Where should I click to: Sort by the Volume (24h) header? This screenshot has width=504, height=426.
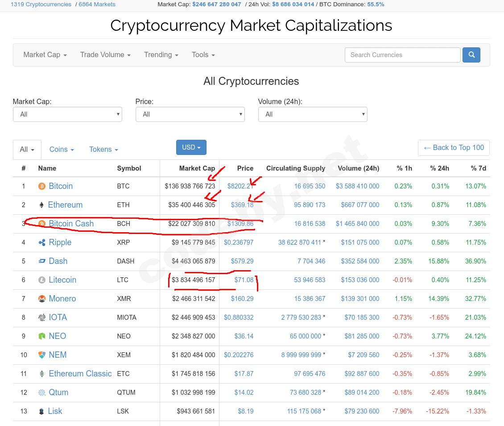(359, 168)
